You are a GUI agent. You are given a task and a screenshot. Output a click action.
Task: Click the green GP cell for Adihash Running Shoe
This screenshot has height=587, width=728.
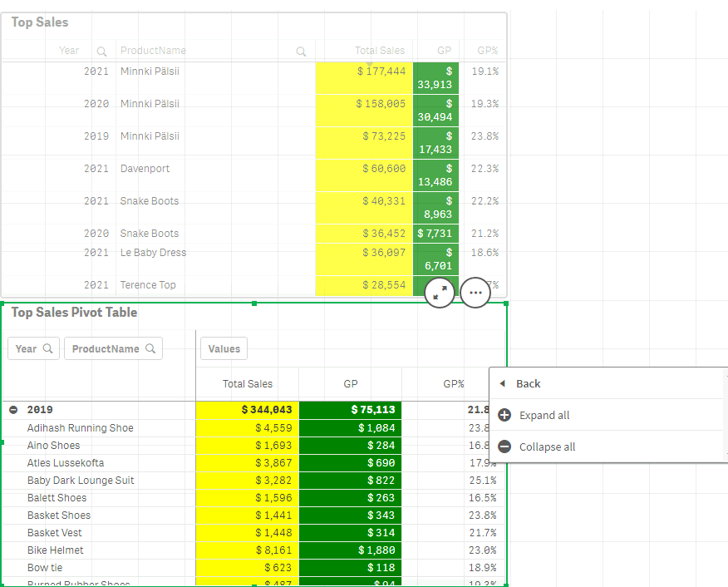tap(349, 427)
